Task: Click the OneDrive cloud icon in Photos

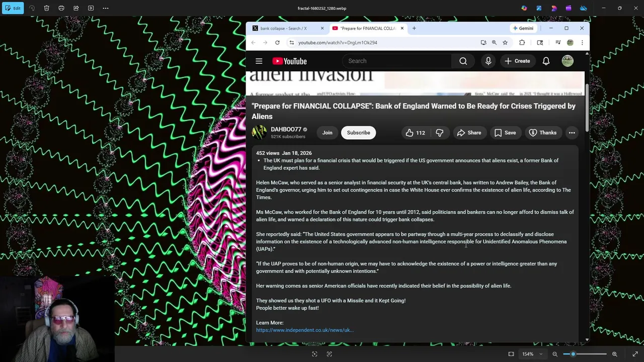Action: pos(584,8)
